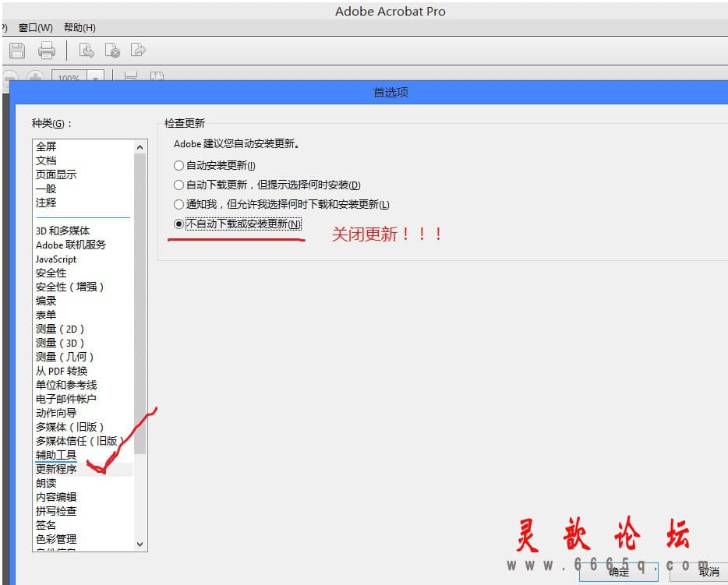Image resolution: width=728 pixels, height=585 pixels.
Task: Select 单位和参考线 category
Action: (x=66, y=385)
